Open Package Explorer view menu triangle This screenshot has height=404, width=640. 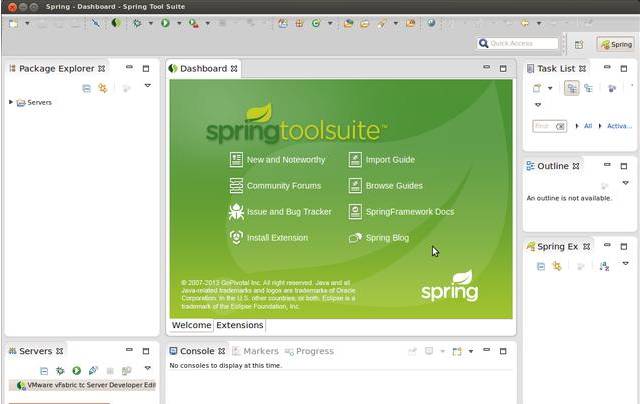pos(148,86)
